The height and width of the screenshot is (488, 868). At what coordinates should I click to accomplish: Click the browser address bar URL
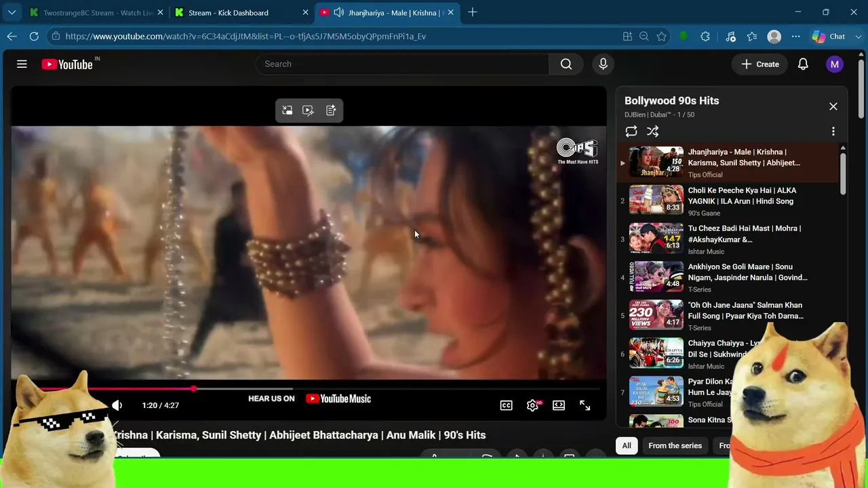(245, 37)
